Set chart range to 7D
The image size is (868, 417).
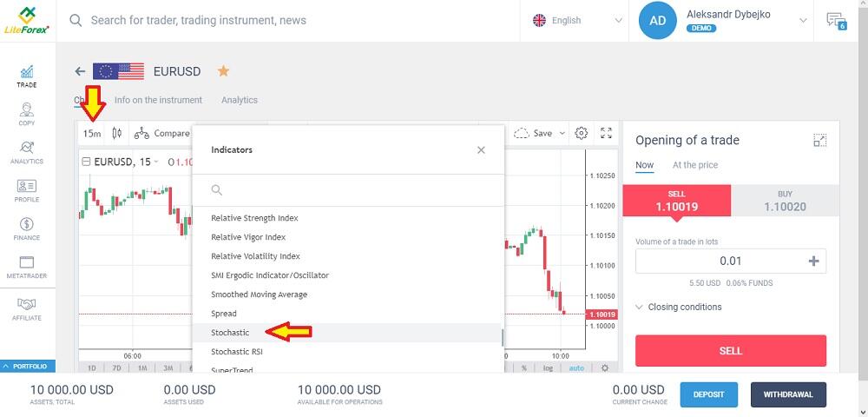tap(116, 368)
